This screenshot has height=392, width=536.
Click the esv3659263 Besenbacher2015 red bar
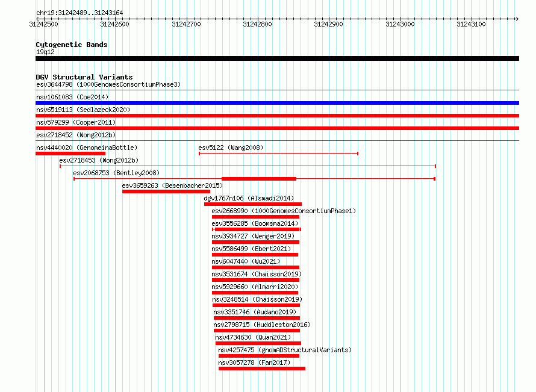(x=166, y=191)
